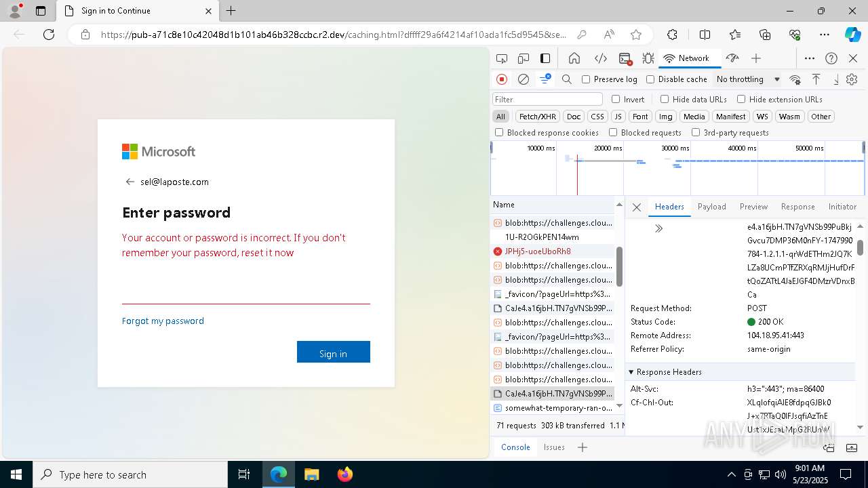This screenshot has width=868, height=488.
Task: Open DevTools help icon
Action: click(x=831, y=58)
